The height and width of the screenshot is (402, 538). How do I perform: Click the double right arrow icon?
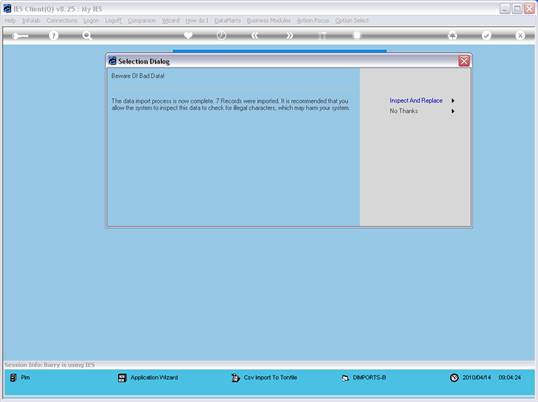(289, 35)
